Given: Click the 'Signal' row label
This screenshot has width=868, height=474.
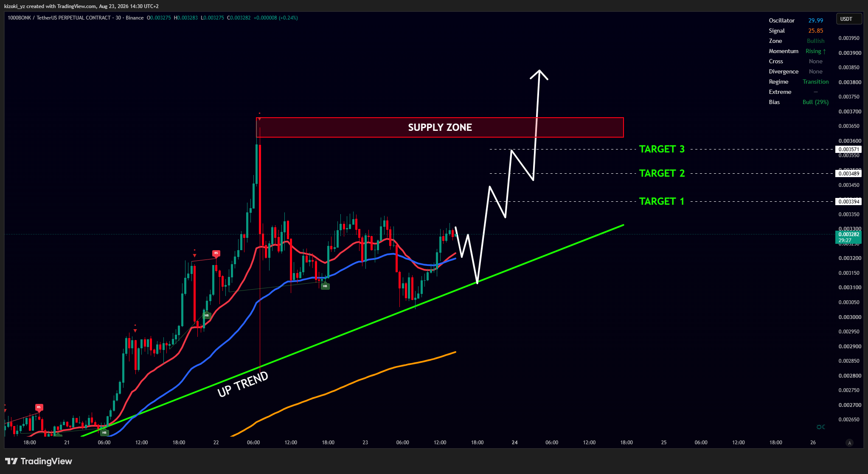Looking at the screenshot, I should tap(777, 31).
